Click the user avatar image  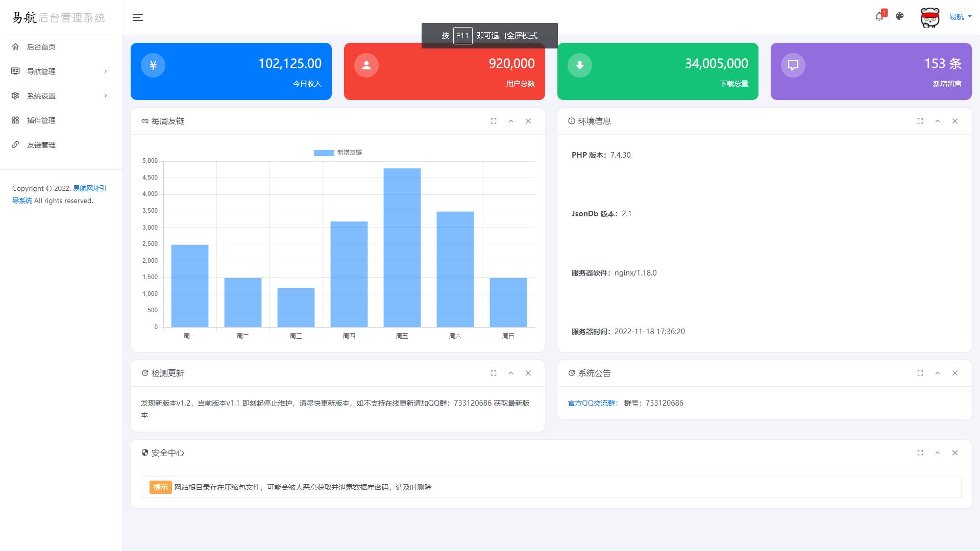click(x=929, y=17)
